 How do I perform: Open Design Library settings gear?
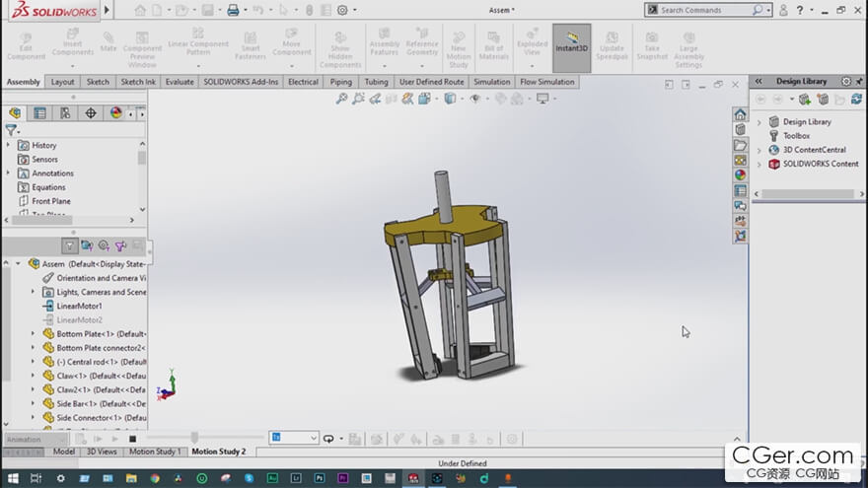pyautogui.click(x=846, y=81)
